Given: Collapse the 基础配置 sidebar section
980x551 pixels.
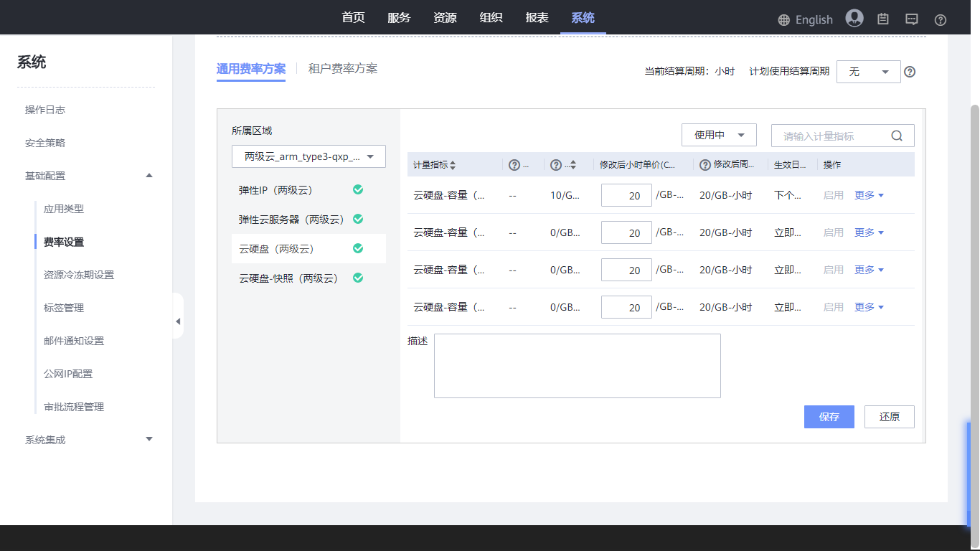Looking at the screenshot, I should tap(149, 176).
